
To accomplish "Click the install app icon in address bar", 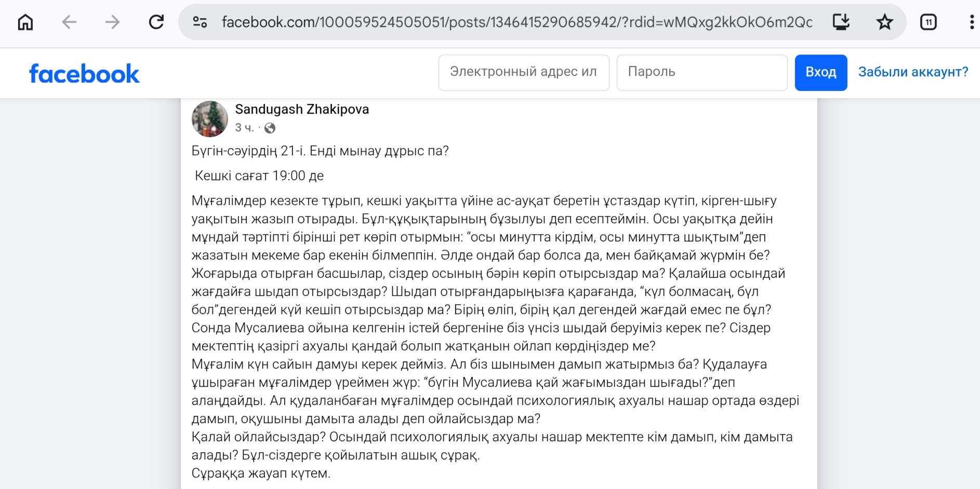I will pos(841,22).
